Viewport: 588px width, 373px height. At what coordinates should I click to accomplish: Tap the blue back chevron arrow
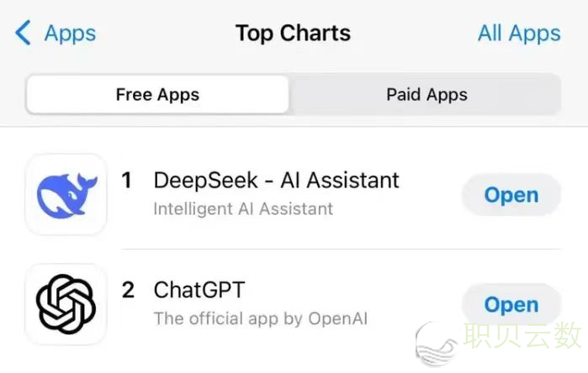[23, 33]
